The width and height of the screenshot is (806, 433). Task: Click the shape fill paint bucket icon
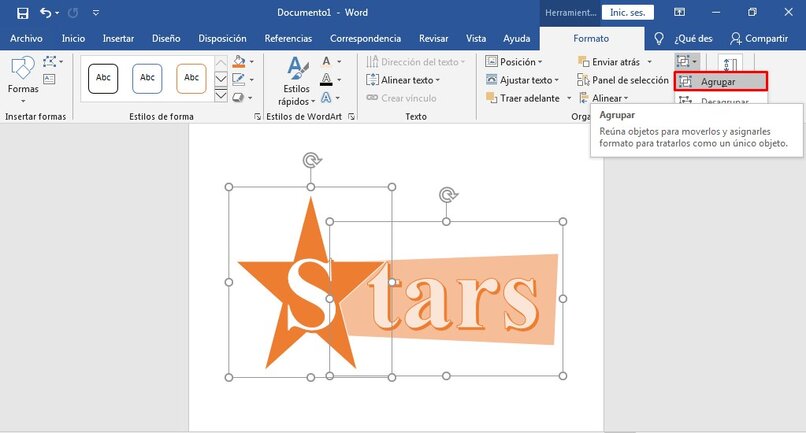pyautogui.click(x=239, y=61)
